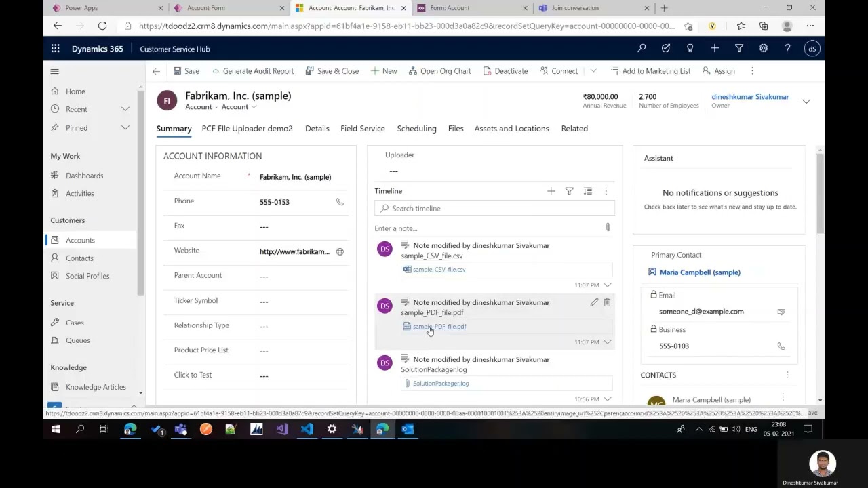Screen dimensions: 868x488
Task: Click the quick create plus icon
Action: pos(715,49)
